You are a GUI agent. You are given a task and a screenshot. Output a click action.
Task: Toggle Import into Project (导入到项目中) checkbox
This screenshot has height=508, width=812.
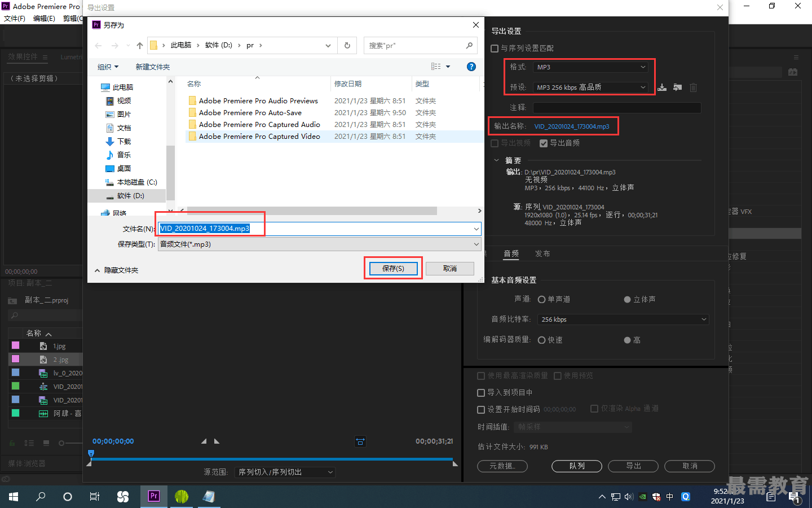pos(481,393)
